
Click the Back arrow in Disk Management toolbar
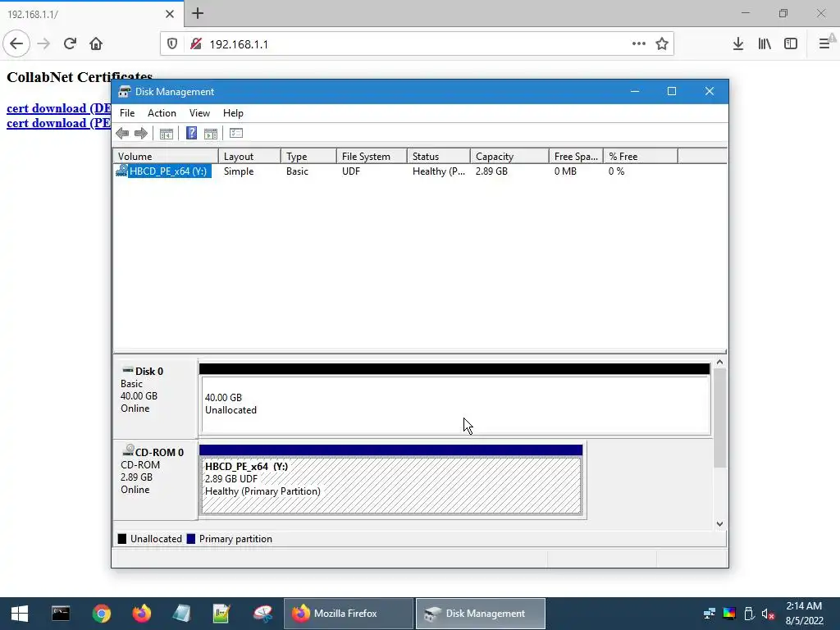122,134
